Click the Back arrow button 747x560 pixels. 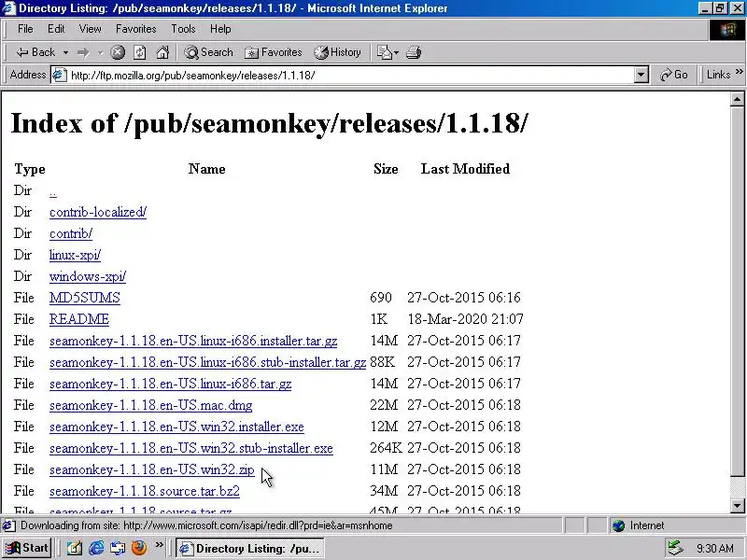point(35,52)
